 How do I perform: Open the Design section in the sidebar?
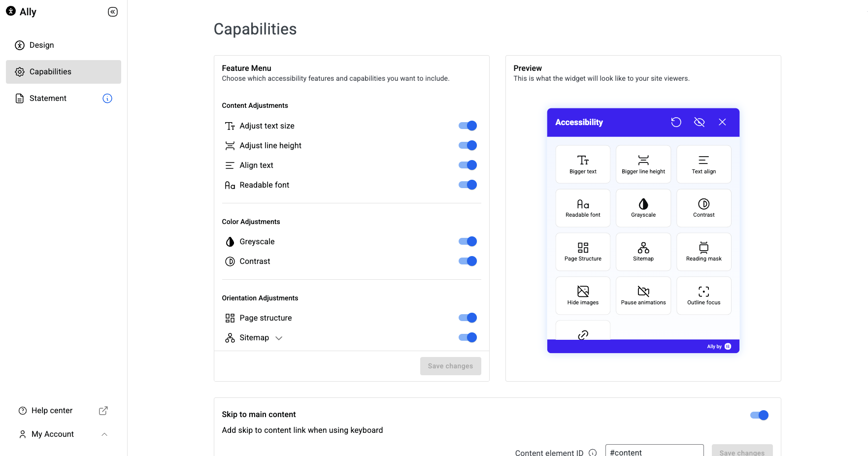(x=42, y=45)
